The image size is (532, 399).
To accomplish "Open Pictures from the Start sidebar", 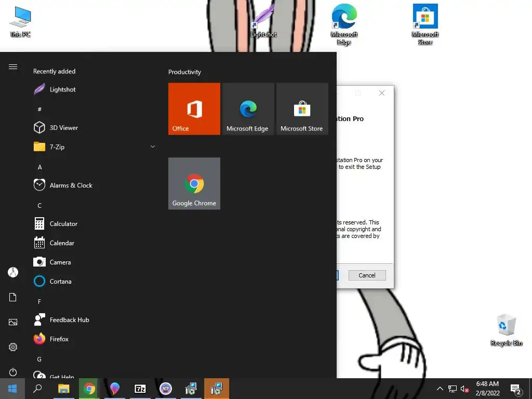I will 13,322.
